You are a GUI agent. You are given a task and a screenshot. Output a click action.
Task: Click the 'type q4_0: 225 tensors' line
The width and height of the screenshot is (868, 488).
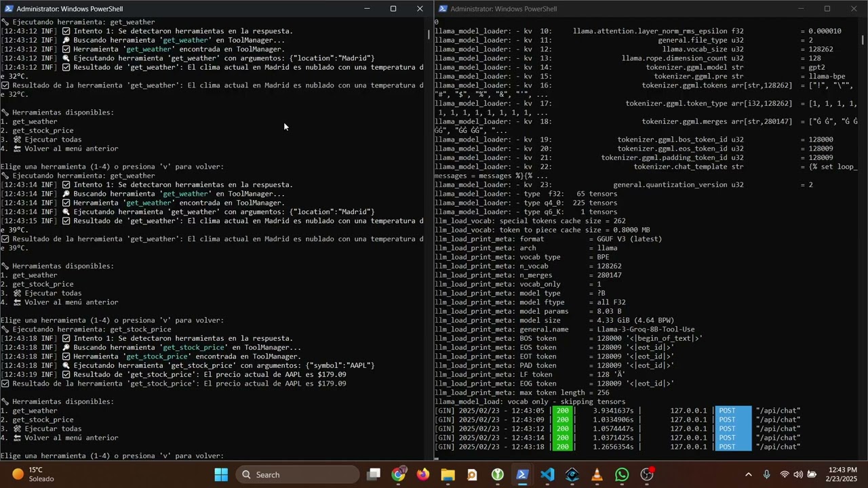coord(526,203)
